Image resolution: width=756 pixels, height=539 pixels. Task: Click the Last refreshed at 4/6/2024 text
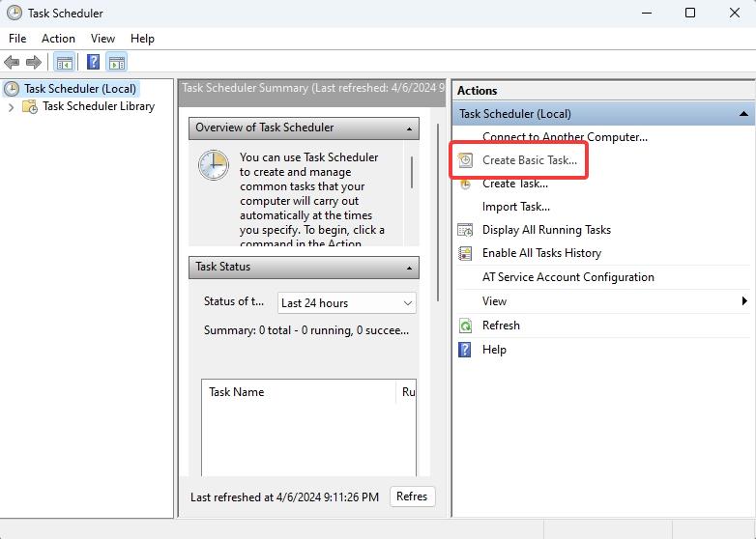284,497
